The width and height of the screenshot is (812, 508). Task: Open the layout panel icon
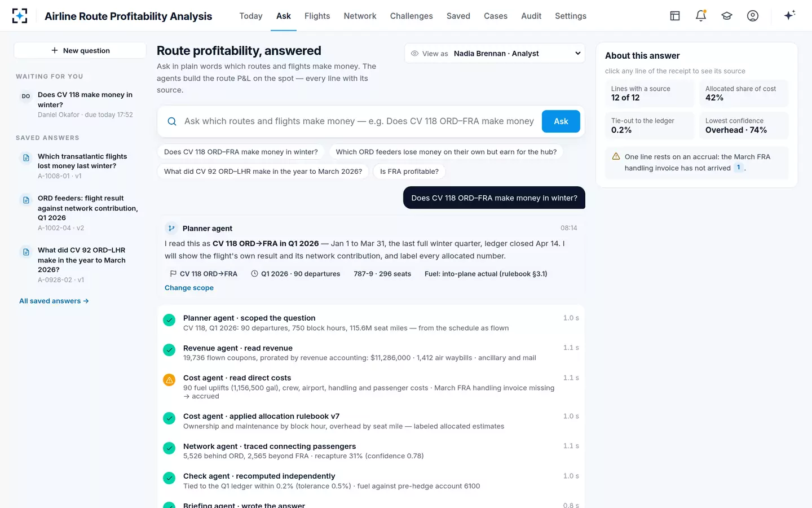[x=675, y=16]
